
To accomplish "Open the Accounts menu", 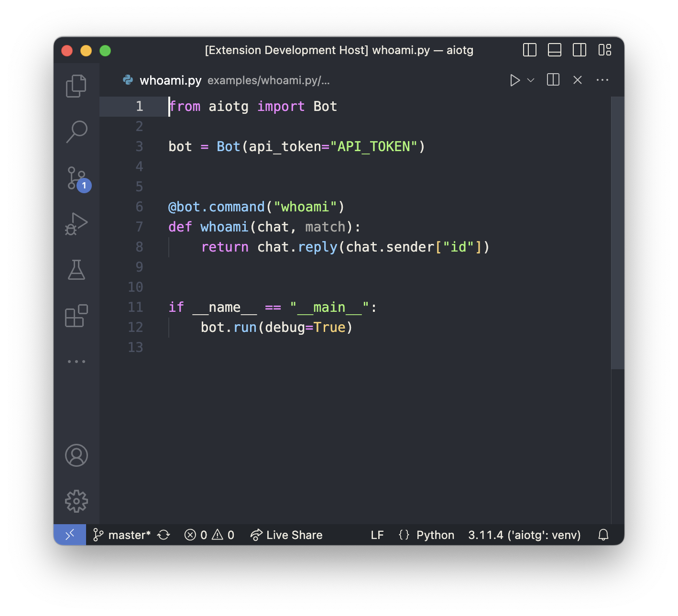I will point(76,455).
